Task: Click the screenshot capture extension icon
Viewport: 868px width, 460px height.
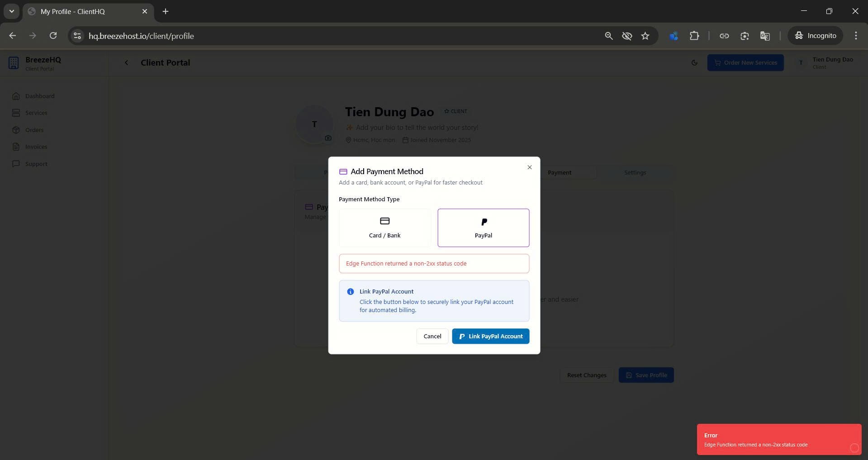Action: click(744, 36)
